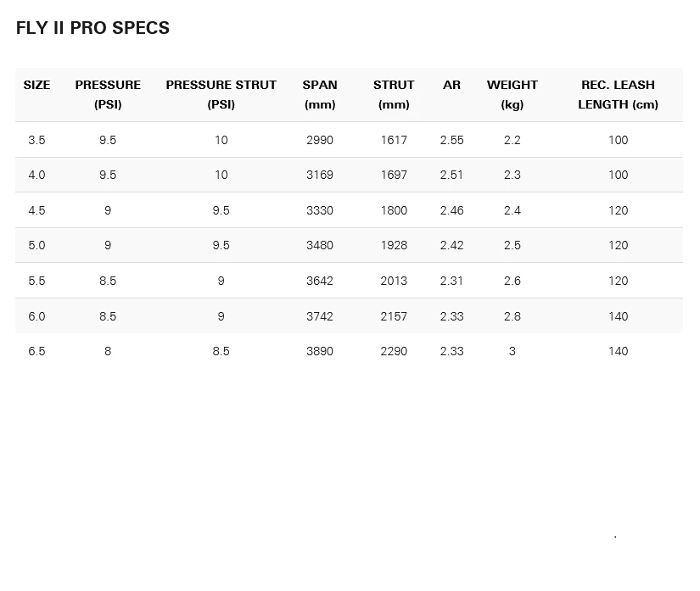Click the size 3.5 row label
This screenshot has width=700, height=591.
pyautogui.click(x=36, y=140)
